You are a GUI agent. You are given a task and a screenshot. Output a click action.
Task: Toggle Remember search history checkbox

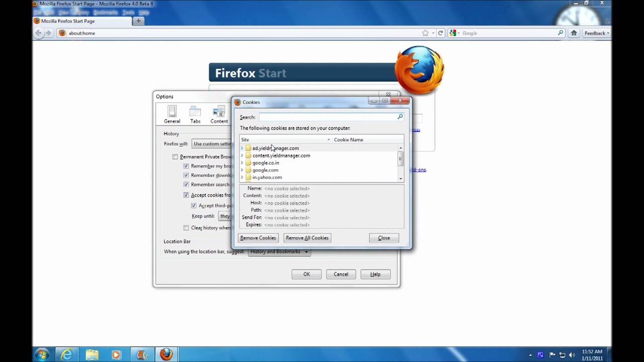click(x=186, y=185)
